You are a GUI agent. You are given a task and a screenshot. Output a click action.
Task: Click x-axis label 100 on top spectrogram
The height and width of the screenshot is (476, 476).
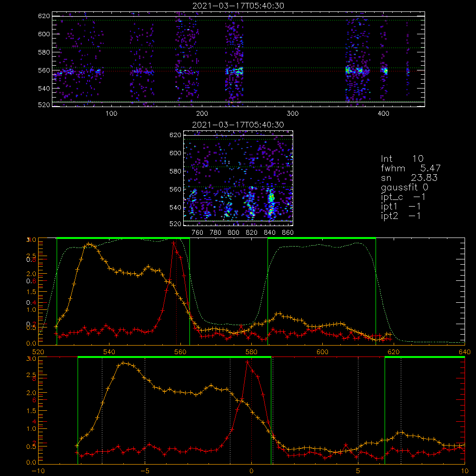click(111, 114)
